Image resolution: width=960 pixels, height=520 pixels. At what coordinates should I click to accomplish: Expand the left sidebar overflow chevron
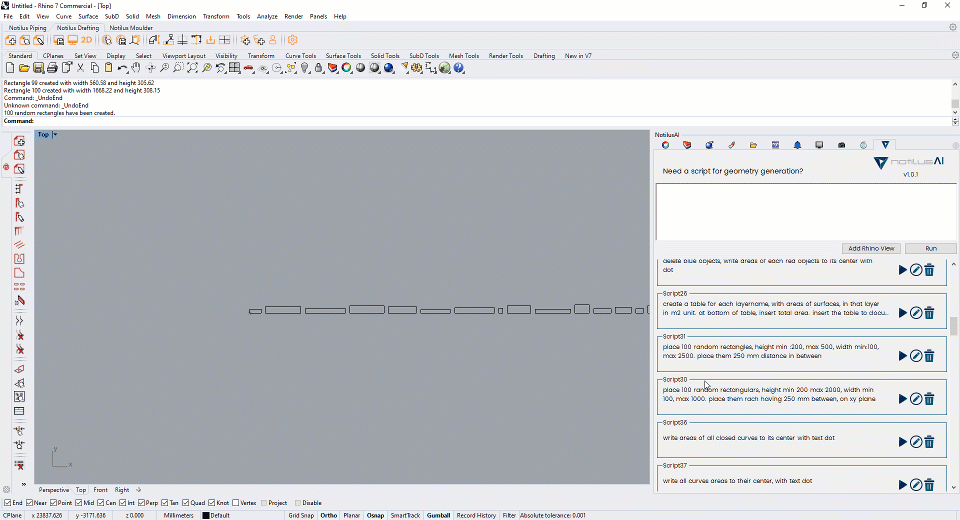point(23,484)
